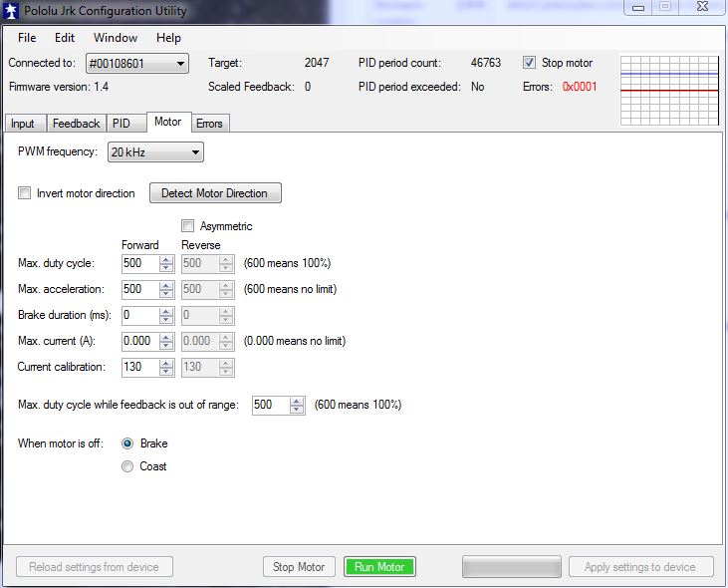The width and height of the screenshot is (728, 588).
Task: Open the File menu
Action: [x=27, y=38]
